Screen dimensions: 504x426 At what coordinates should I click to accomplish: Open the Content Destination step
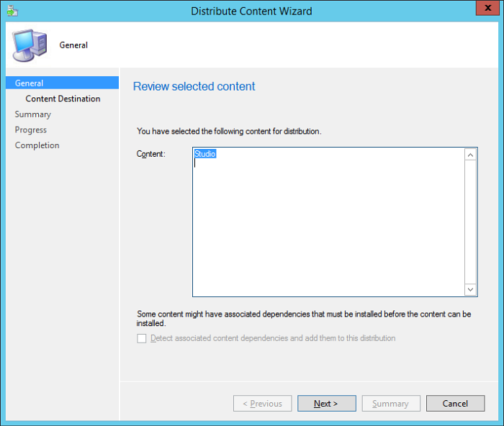pyautogui.click(x=63, y=99)
